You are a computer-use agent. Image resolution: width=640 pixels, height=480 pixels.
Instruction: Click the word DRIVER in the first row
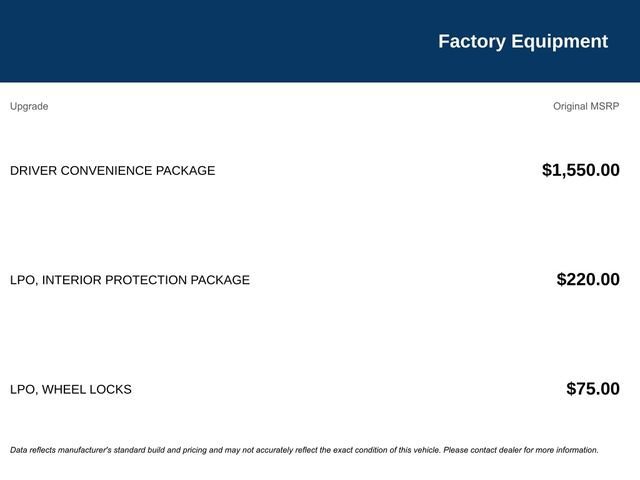[x=33, y=170]
